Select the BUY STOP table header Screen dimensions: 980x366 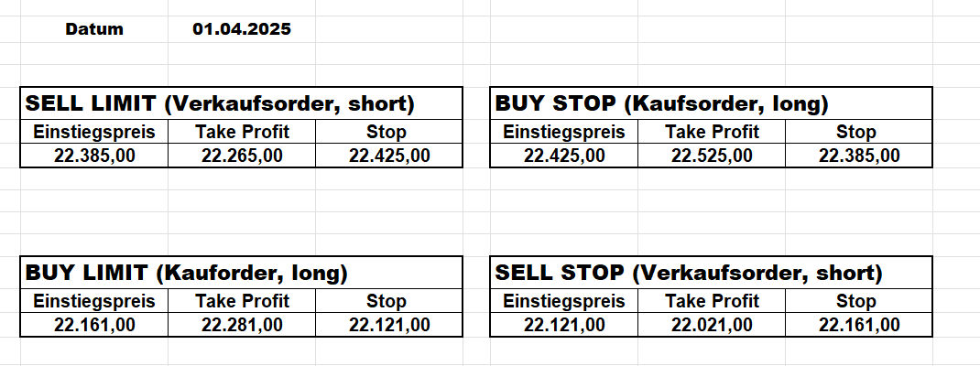click(661, 103)
